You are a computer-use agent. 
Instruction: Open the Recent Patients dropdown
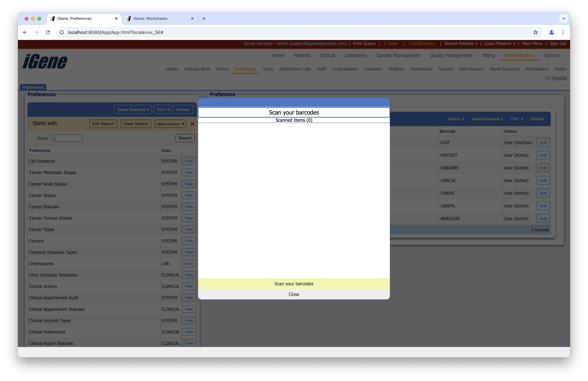point(460,44)
